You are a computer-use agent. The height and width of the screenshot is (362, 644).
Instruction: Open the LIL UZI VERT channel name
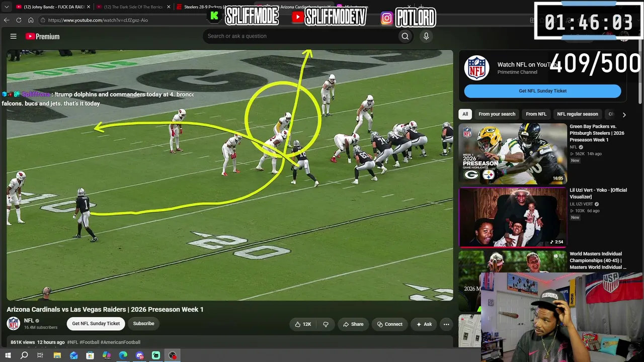(x=582, y=204)
